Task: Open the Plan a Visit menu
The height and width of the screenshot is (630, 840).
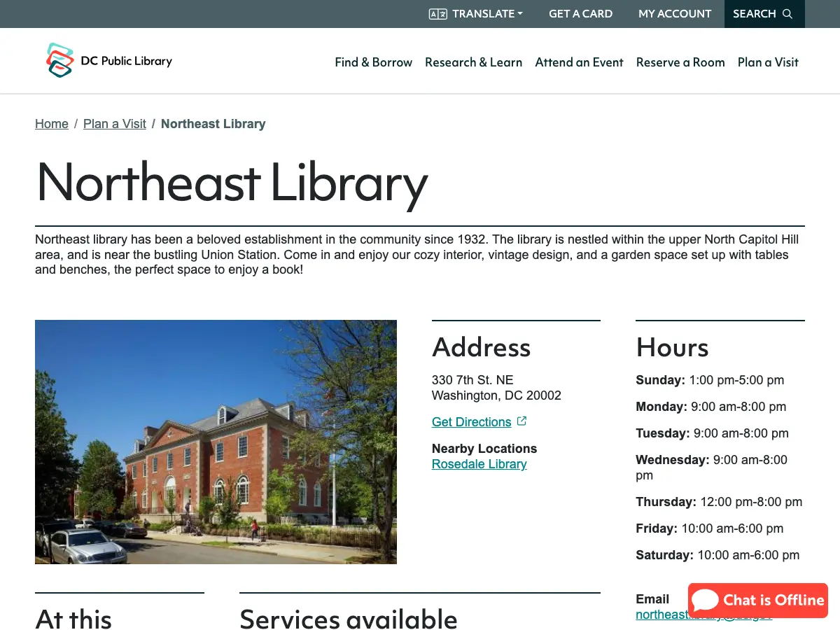Action: pos(768,62)
